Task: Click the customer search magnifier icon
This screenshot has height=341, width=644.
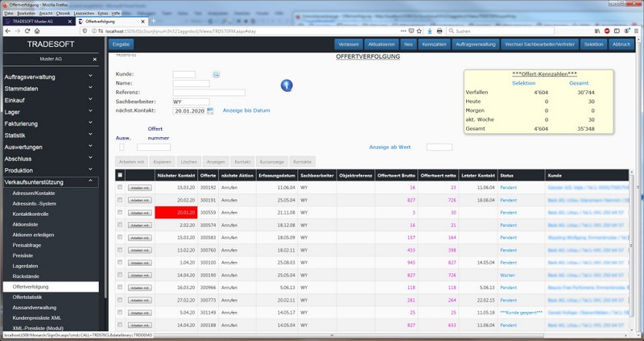Action: pyautogui.click(x=216, y=74)
